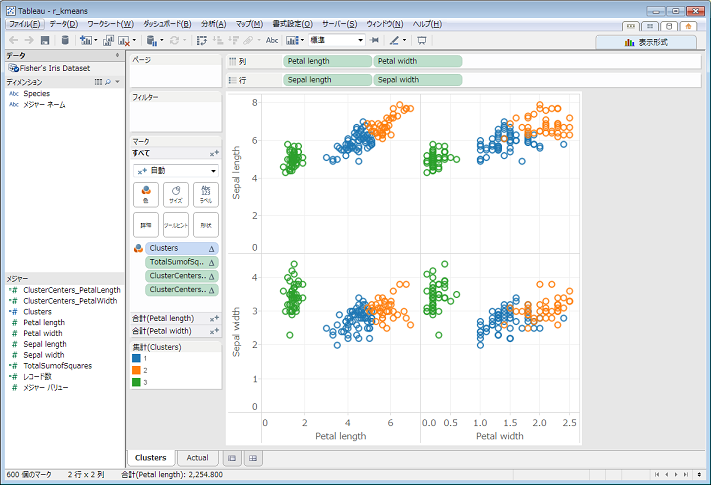Click the swap rows and columns icon
The width and height of the screenshot is (711, 485).
[202, 41]
